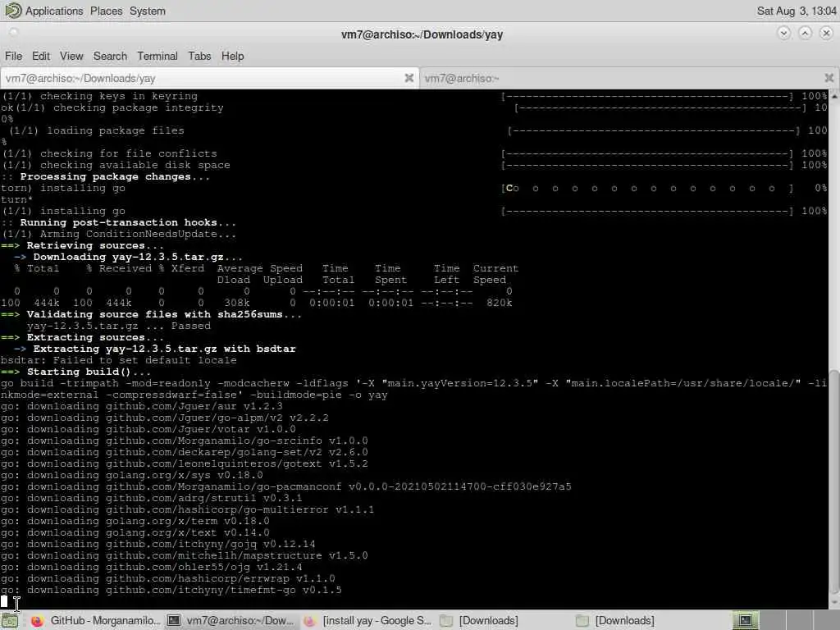Open the View menu
This screenshot has height=630, width=840.
(x=71, y=56)
